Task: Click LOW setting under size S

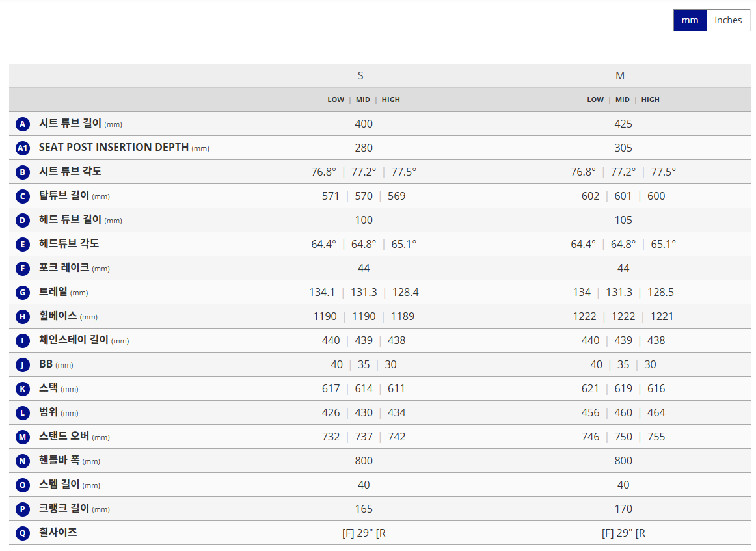Action: tap(336, 100)
